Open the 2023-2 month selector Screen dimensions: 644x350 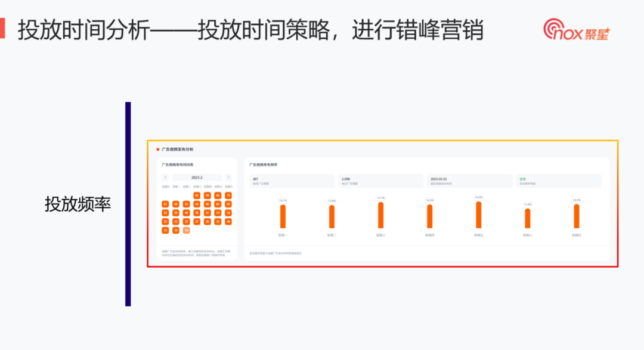click(197, 178)
